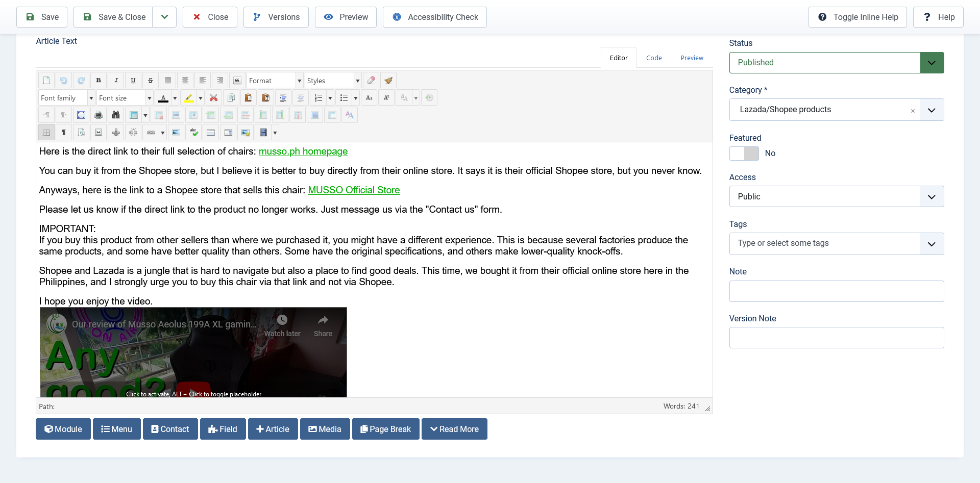Open the Access dropdown showing Public
This screenshot has width=980, height=483.
pos(837,196)
